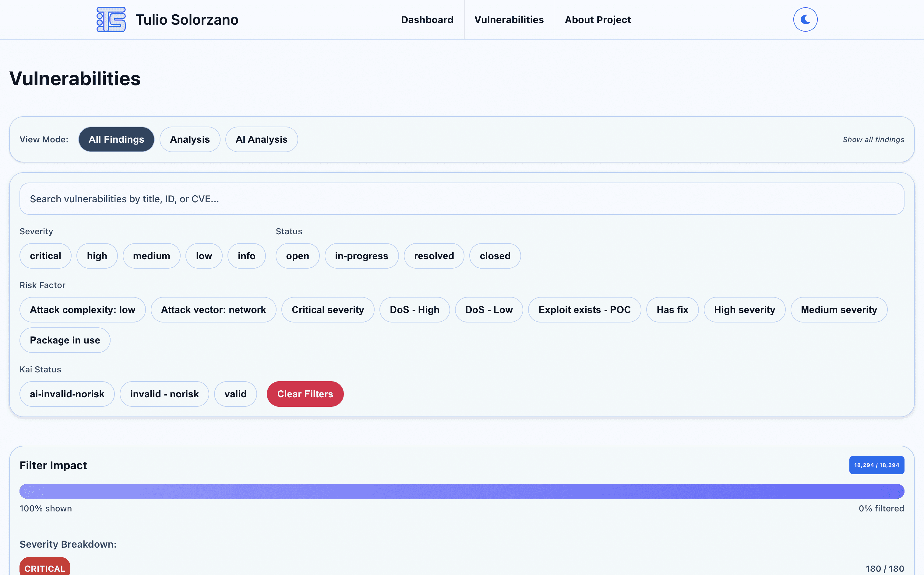Toggle dark mode with the moon icon
This screenshot has width=924, height=575.
point(805,19)
